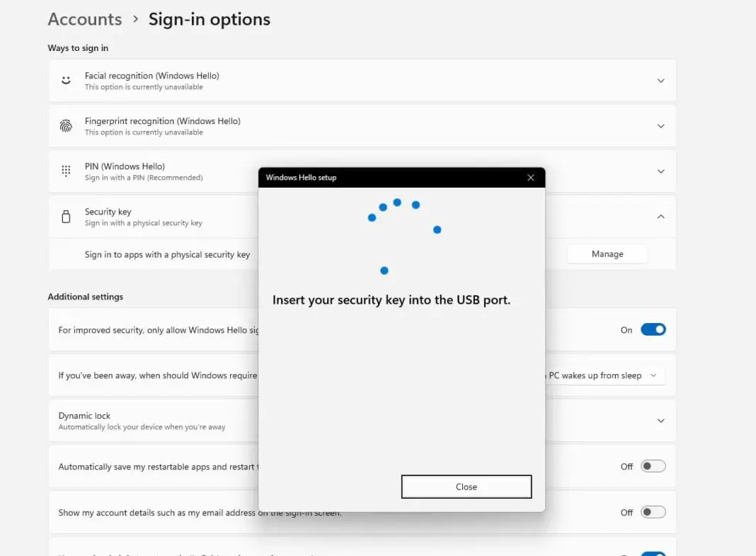Click the Security key USB icon

(66, 216)
